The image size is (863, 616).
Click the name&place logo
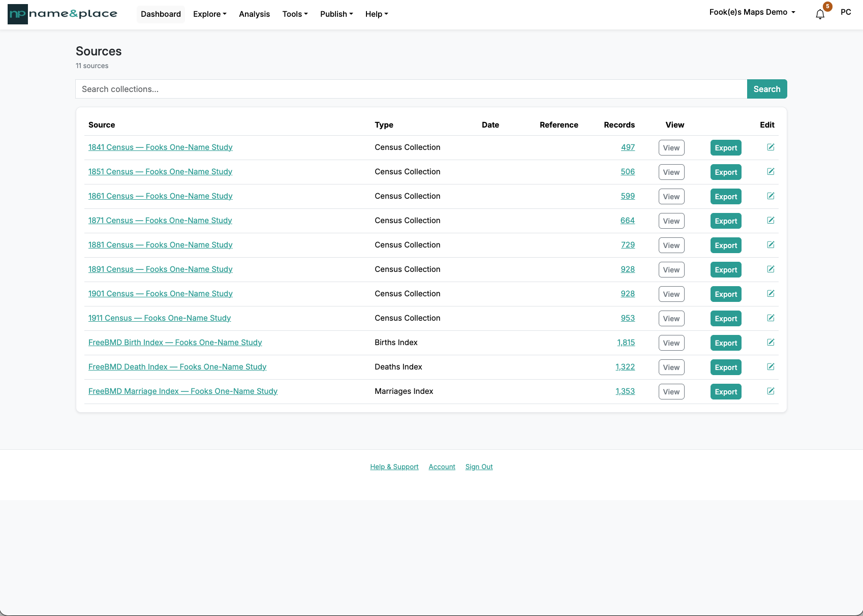pos(63,14)
